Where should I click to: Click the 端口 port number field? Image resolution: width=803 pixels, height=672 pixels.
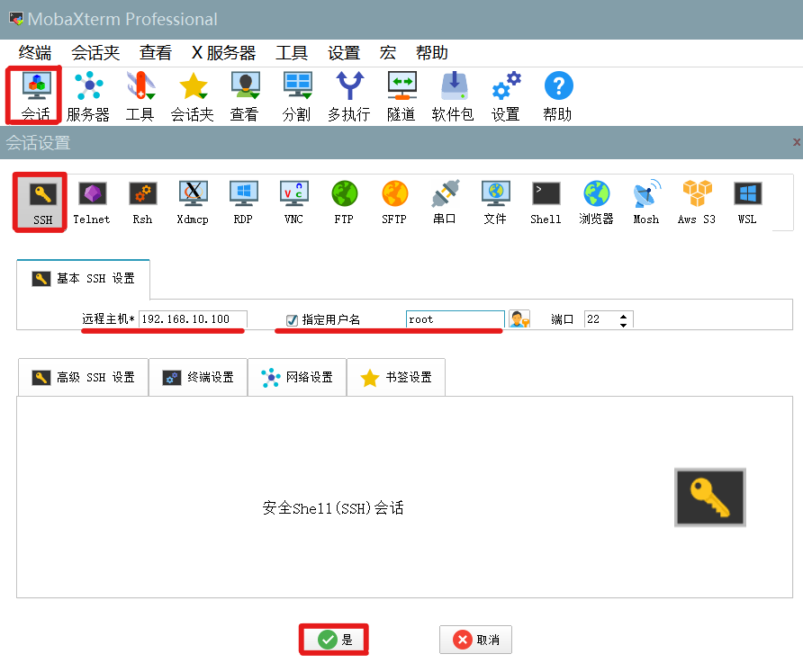(601, 319)
